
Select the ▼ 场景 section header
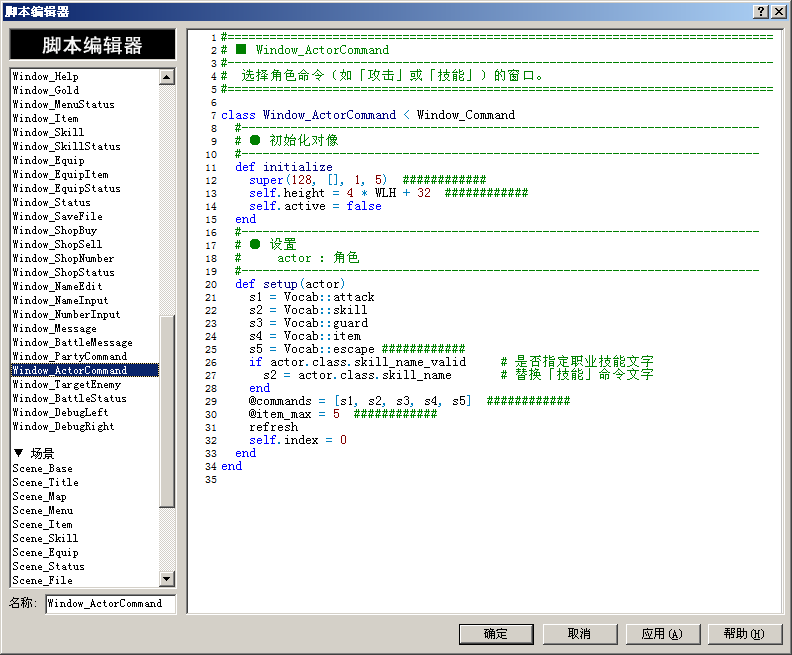tap(85, 454)
